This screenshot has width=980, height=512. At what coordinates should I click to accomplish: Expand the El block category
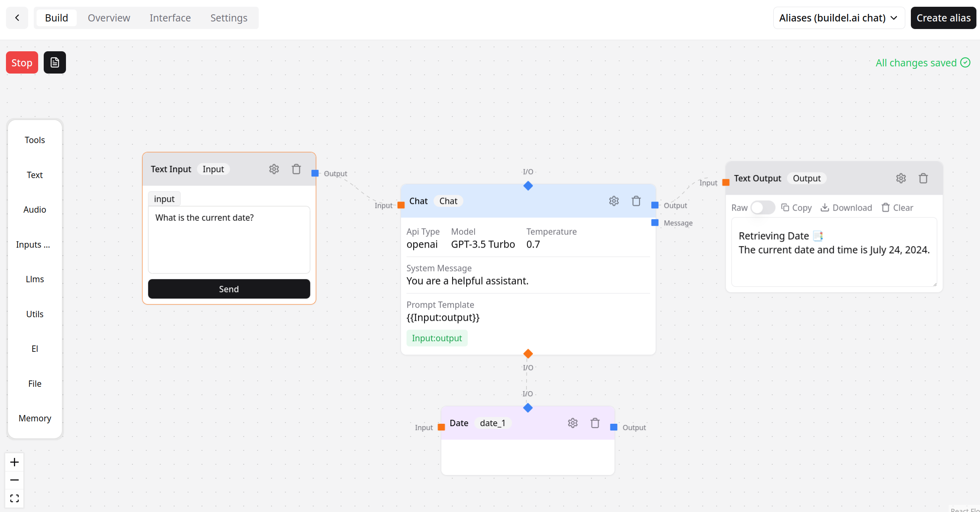(x=35, y=349)
